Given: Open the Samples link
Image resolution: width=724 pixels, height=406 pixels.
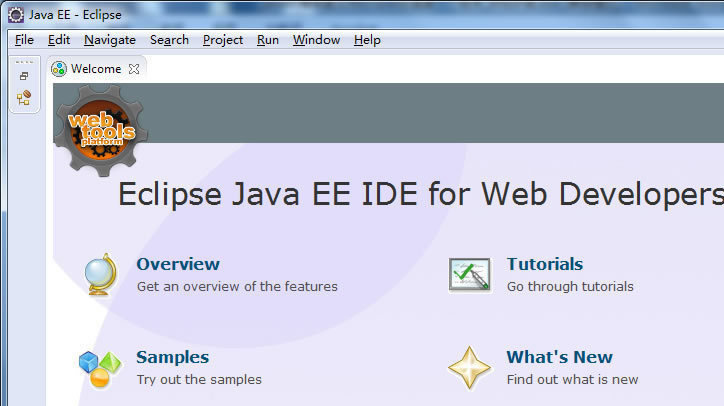Looking at the screenshot, I should pos(173,357).
